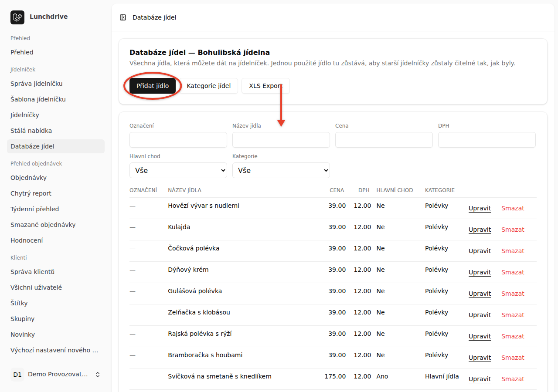Edit Gulášová polévka

pyautogui.click(x=480, y=294)
